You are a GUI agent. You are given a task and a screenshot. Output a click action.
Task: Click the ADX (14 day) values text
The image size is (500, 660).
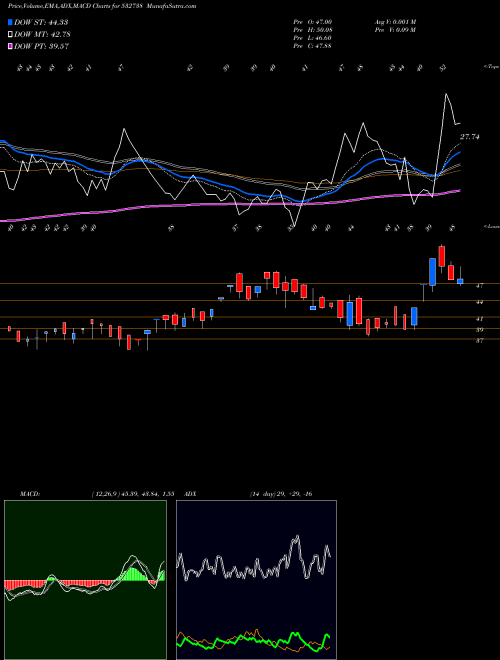281,494
